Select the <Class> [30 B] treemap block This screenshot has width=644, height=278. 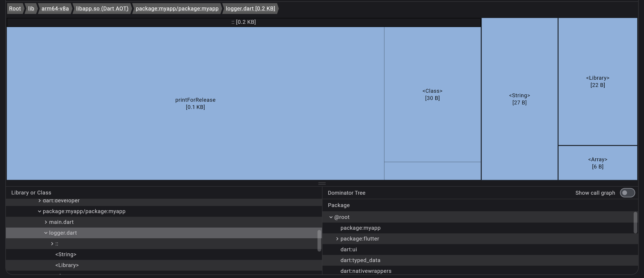[x=432, y=94]
